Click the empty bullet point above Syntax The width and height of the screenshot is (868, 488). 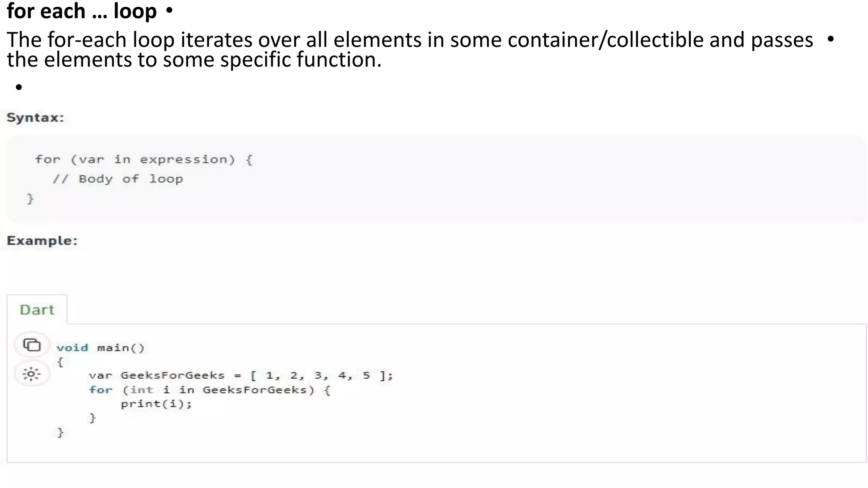19,87
